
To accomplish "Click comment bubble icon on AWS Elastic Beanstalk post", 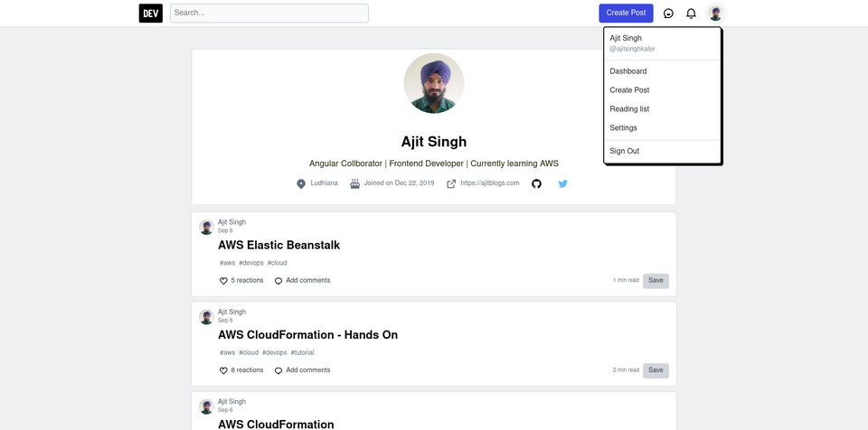I will (278, 281).
